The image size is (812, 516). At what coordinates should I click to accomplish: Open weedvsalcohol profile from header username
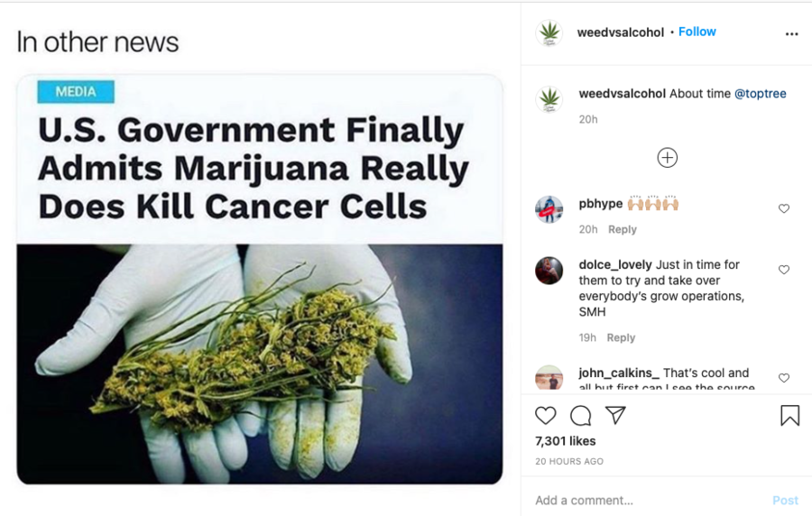(x=621, y=32)
